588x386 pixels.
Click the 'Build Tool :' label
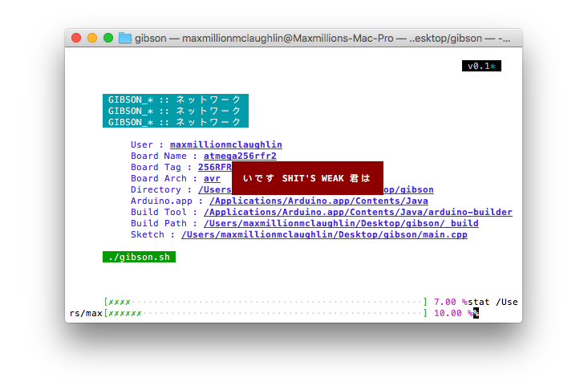click(164, 213)
